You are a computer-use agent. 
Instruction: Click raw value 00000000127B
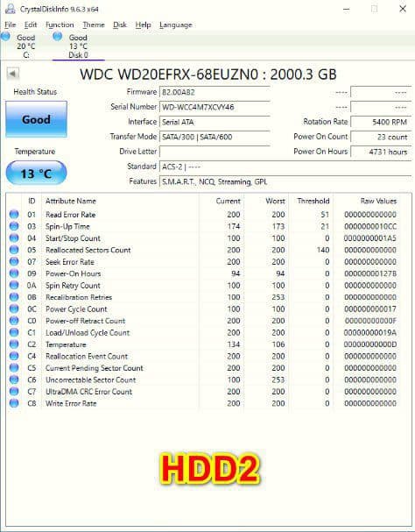point(370,273)
